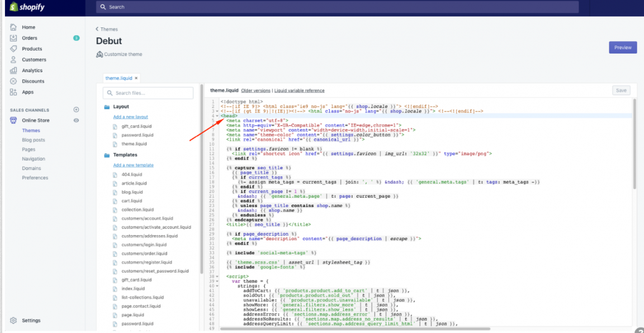This screenshot has width=644, height=333.
Task: Click the Products tag icon
Action: 13,49
